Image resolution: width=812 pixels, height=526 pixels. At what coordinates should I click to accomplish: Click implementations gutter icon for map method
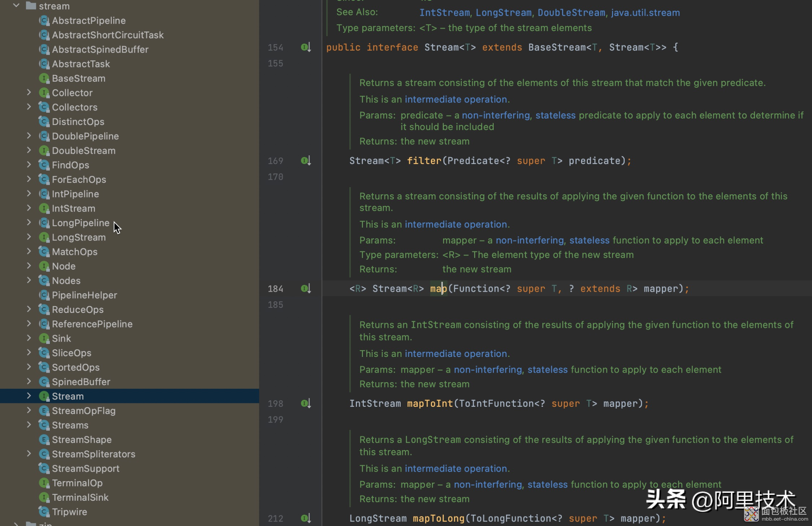click(x=306, y=289)
